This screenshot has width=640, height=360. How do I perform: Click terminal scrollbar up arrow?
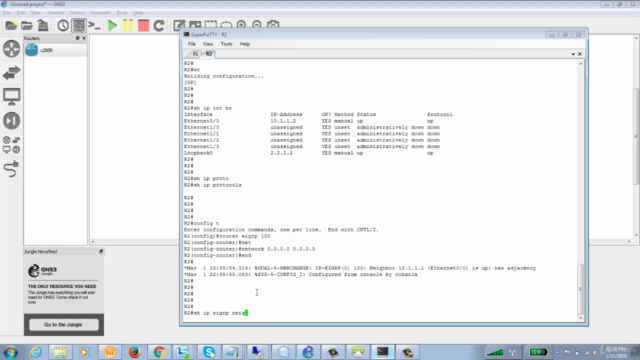click(580, 64)
